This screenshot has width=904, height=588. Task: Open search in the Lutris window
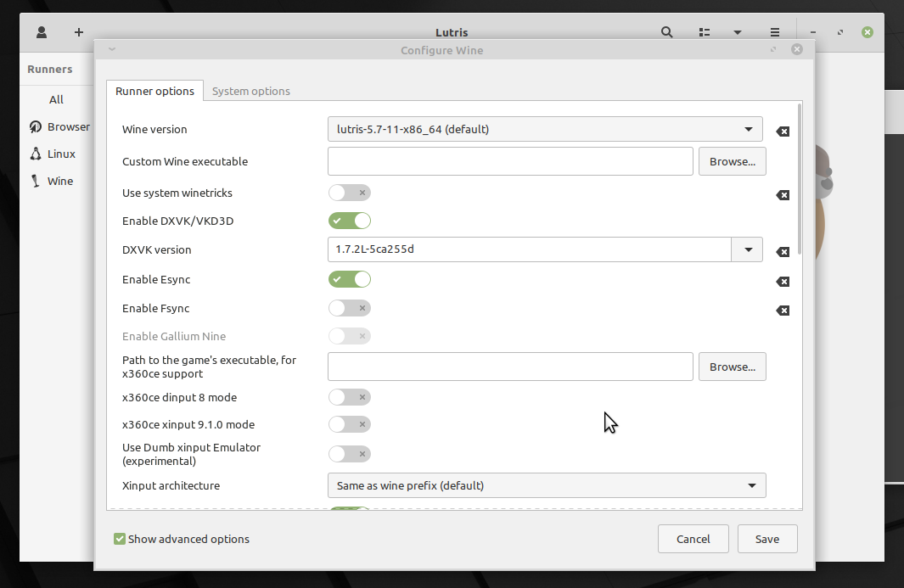tap(666, 32)
